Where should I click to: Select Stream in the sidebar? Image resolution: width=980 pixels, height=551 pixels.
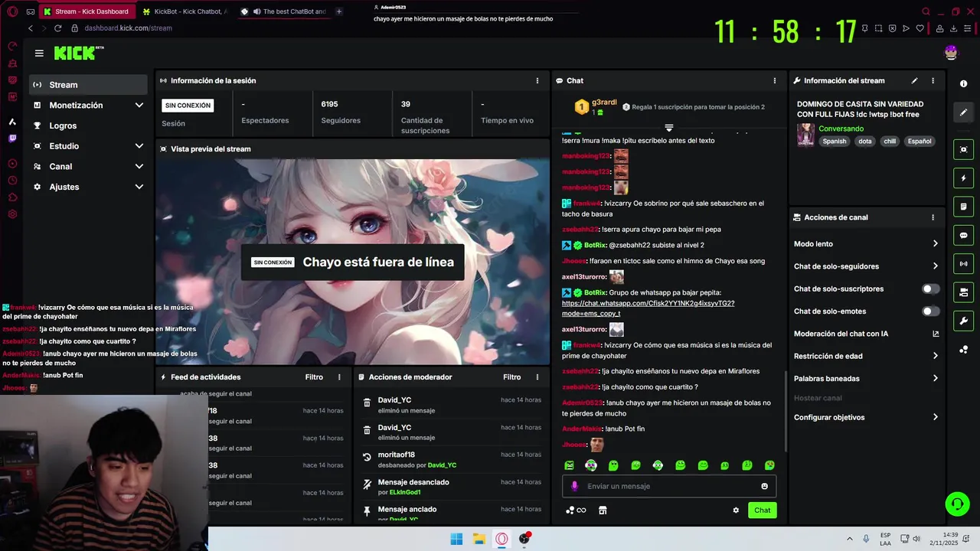click(x=90, y=85)
